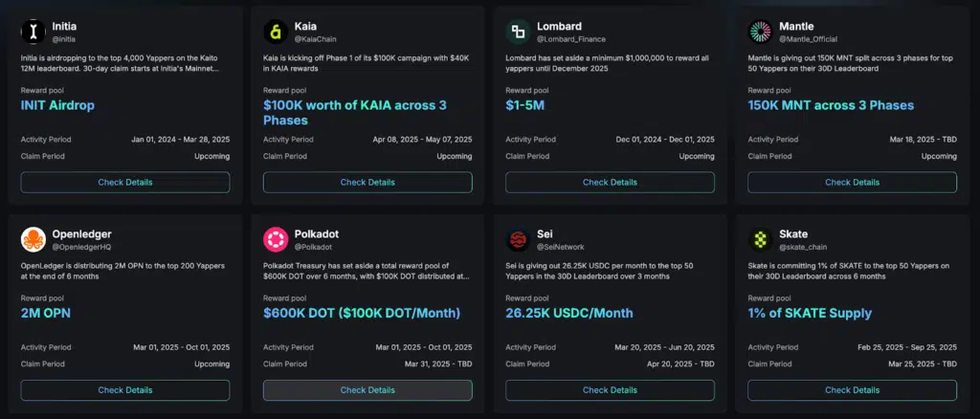Click Check Details for Skate campaign
This screenshot has height=419, width=980.
click(852, 390)
